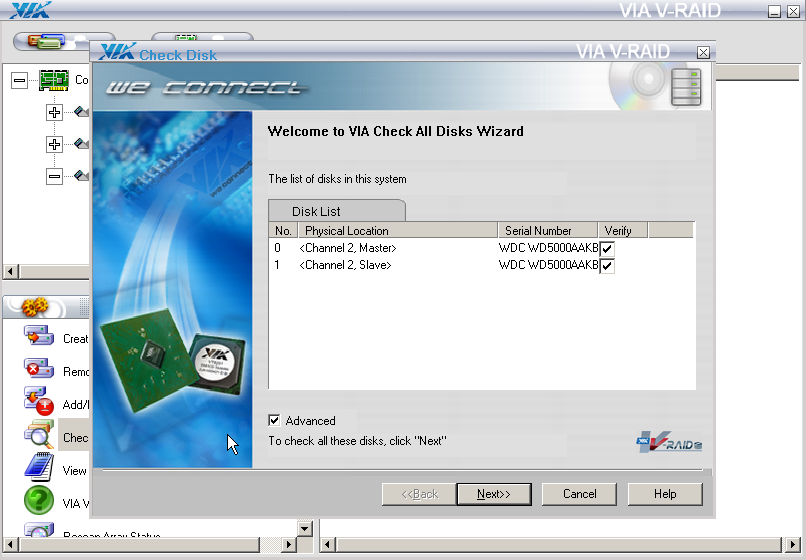Click the Create array icon
The image size is (806, 560).
pyautogui.click(x=39, y=337)
